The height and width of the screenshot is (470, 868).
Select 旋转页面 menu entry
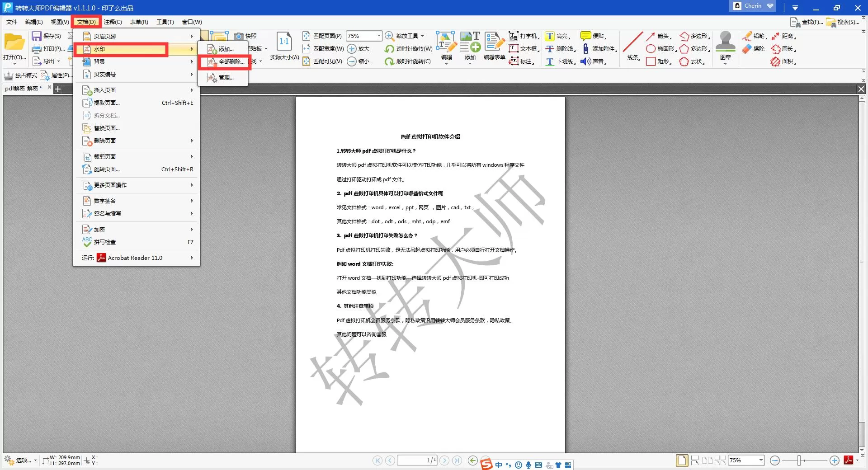[137, 169]
